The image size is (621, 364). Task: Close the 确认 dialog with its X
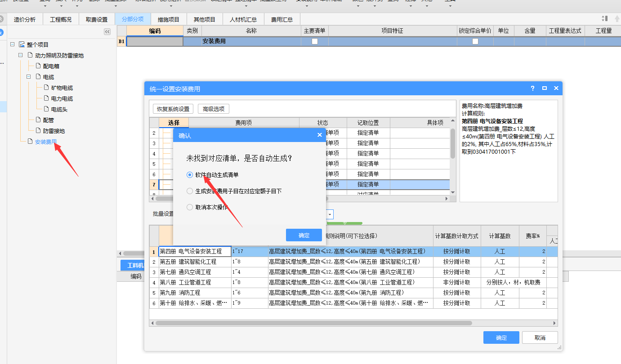tap(319, 135)
